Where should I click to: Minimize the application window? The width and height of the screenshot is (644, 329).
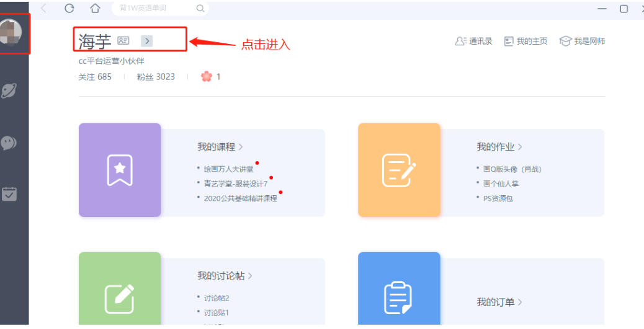tap(602, 9)
